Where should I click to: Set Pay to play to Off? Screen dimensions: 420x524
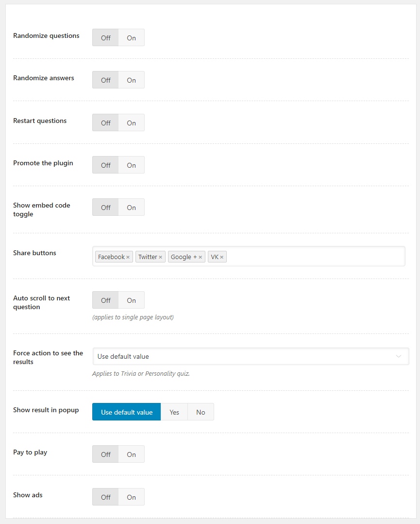coord(106,454)
